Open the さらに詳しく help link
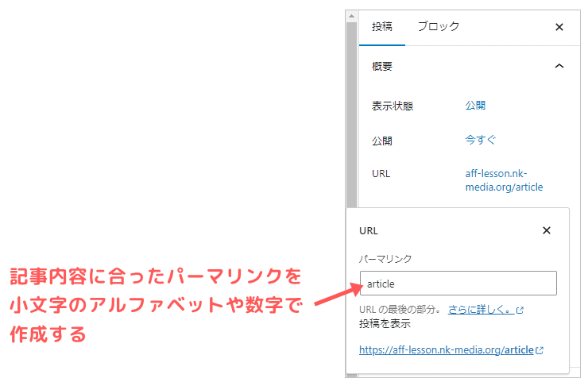The image size is (588, 386). [480, 310]
